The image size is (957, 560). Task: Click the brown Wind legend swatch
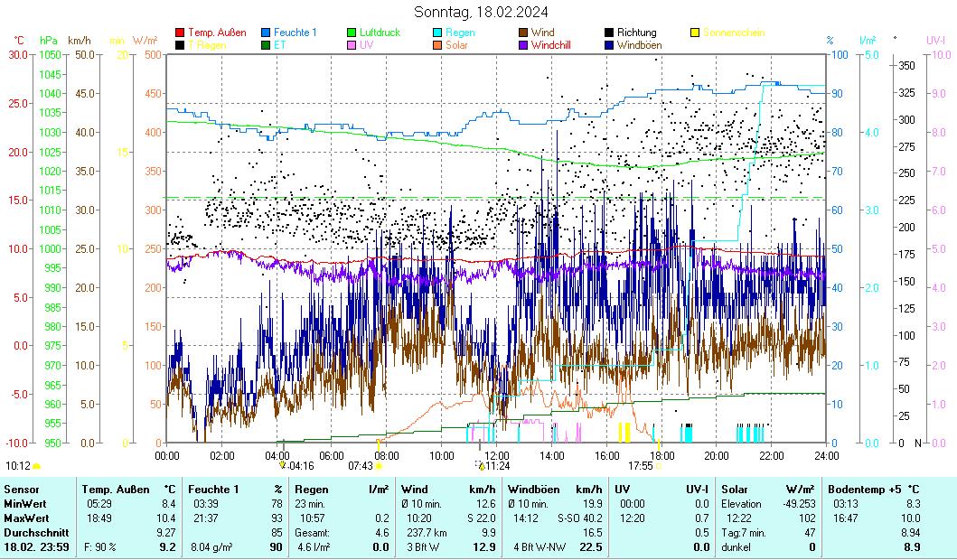tap(524, 33)
